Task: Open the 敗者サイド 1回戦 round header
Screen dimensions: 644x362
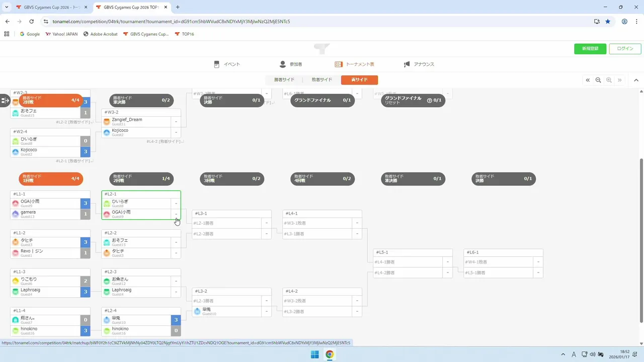Action: tap(51, 178)
